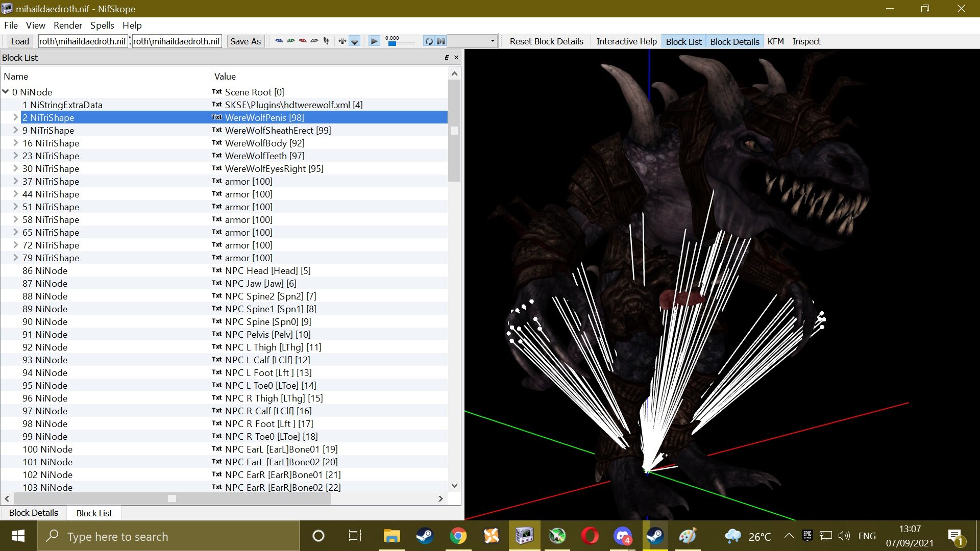Image resolution: width=980 pixels, height=551 pixels.
Task: Toggle the Block Details toolbar button
Action: tap(735, 41)
